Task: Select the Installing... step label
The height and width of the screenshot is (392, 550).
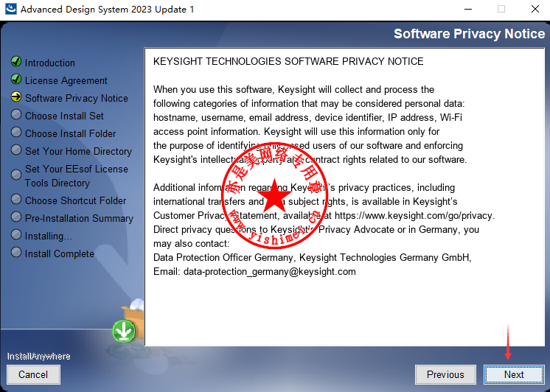Action: coord(48,236)
